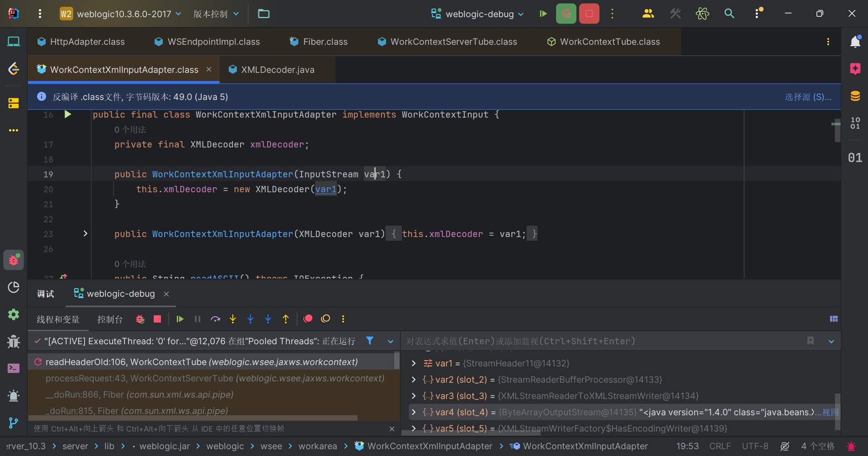The height and width of the screenshot is (456, 868).
Task: Open the watch expression history dropdown
Action: 831,342
